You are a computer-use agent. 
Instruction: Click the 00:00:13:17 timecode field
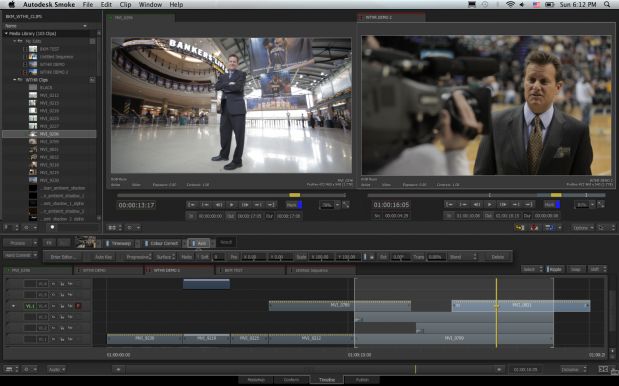point(137,205)
